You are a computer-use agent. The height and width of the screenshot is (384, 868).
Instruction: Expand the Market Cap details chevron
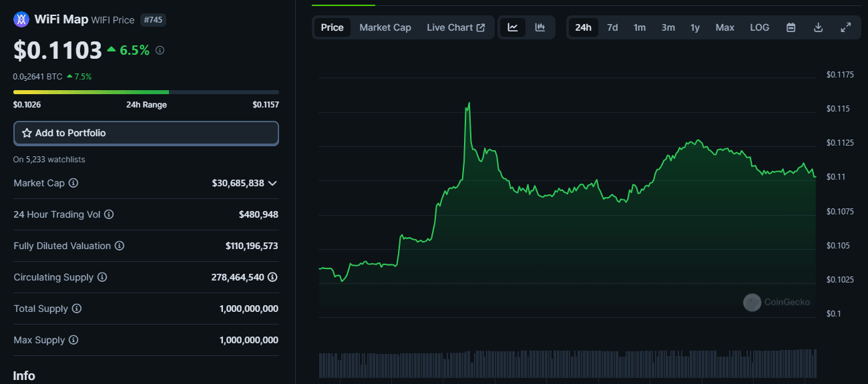272,183
